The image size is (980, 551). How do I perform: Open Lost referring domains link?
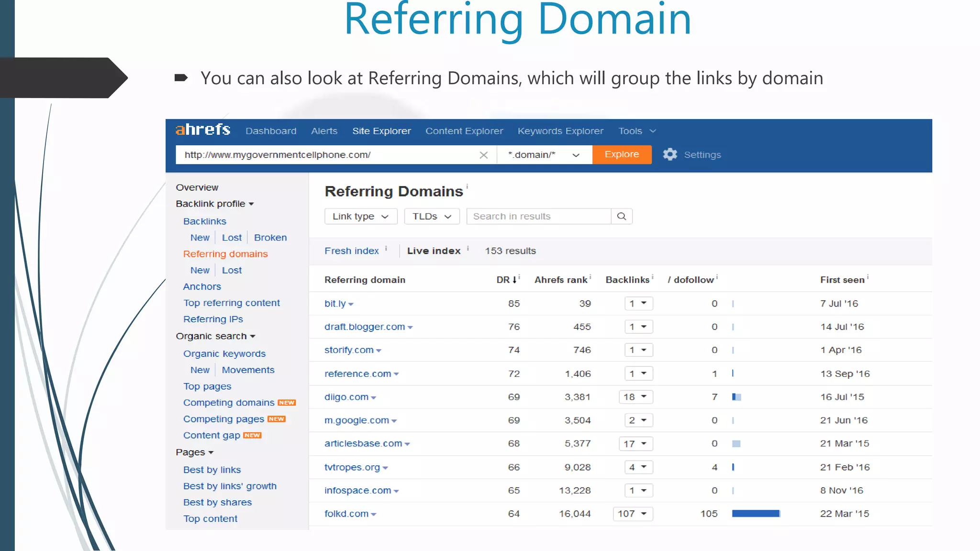click(232, 270)
